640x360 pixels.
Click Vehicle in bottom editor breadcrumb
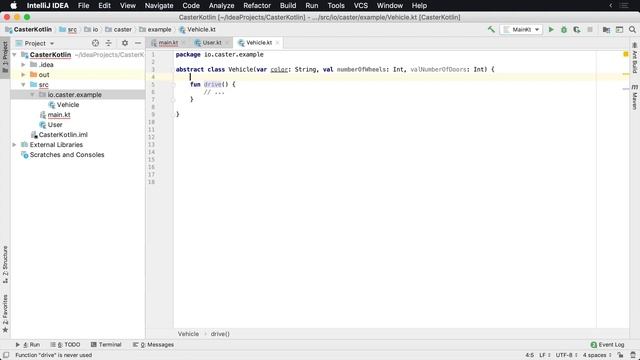click(x=188, y=334)
